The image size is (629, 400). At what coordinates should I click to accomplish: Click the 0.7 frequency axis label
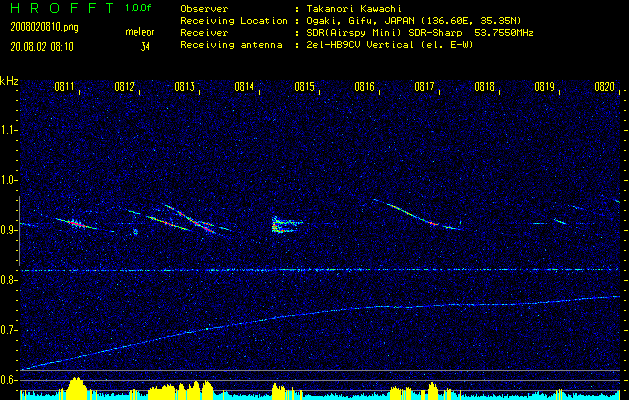[x=9, y=330]
